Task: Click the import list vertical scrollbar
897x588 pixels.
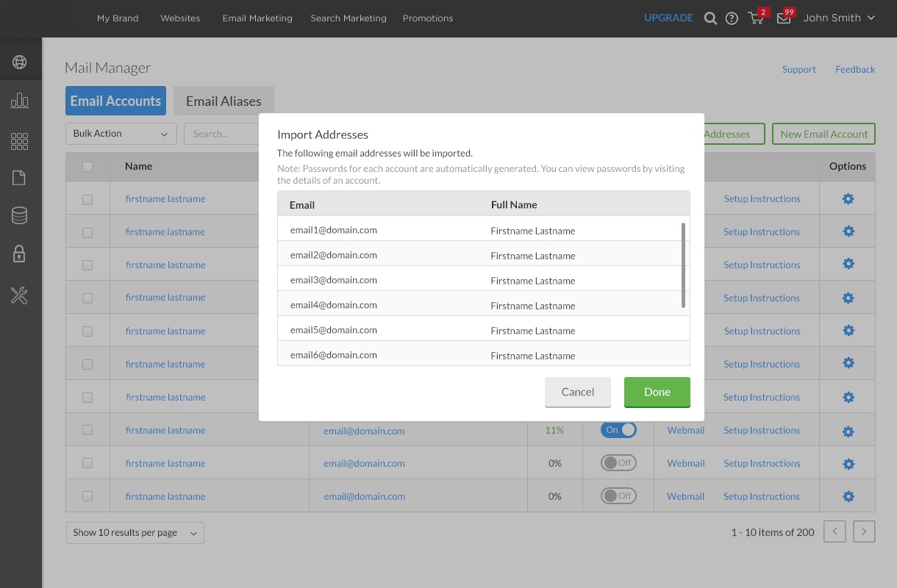Action: click(x=684, y=265)
